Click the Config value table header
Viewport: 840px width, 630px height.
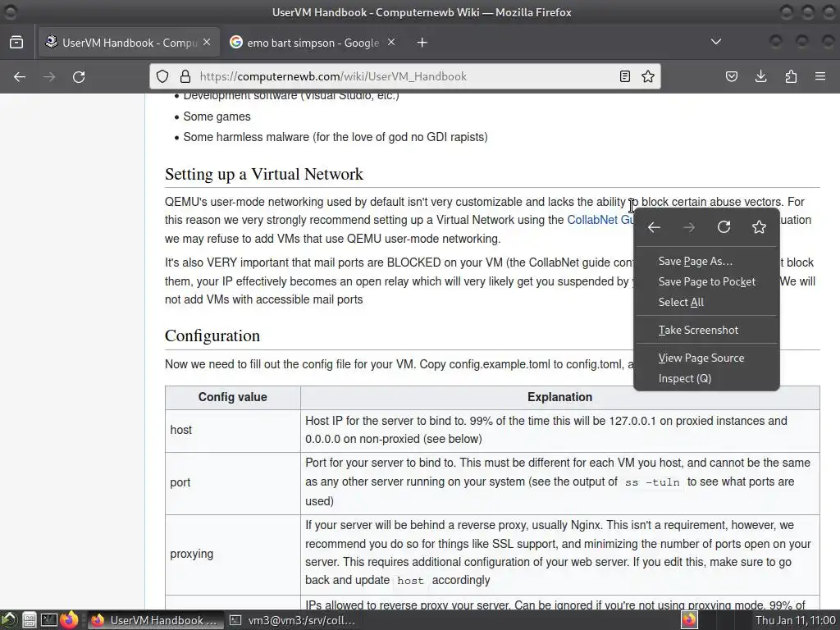point(232,397)
